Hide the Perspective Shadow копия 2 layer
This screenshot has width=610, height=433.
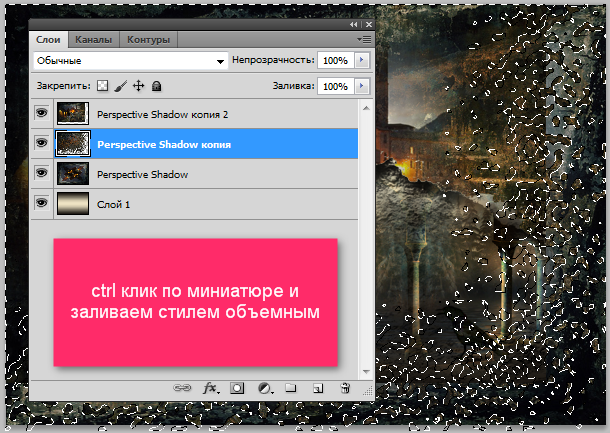[42, 113]
